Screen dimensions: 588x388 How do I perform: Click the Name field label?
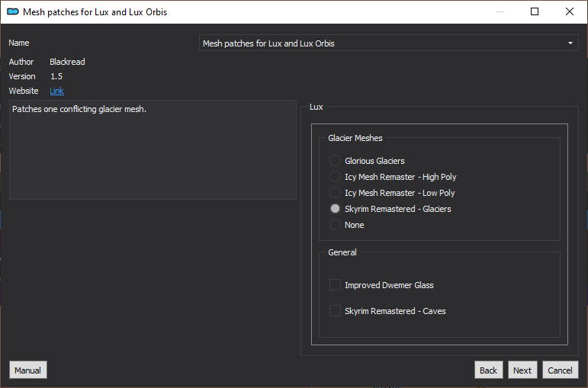(x=19, y=43)
